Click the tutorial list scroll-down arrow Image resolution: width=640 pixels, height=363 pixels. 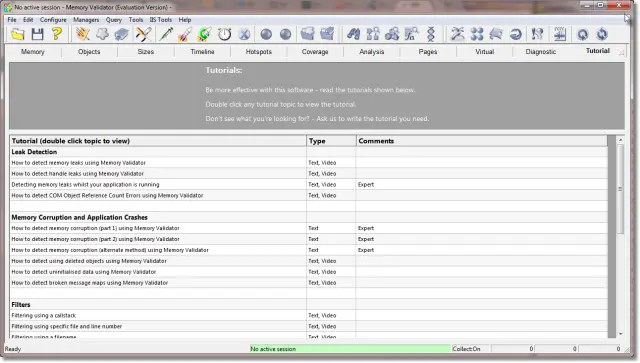point(620,334)
